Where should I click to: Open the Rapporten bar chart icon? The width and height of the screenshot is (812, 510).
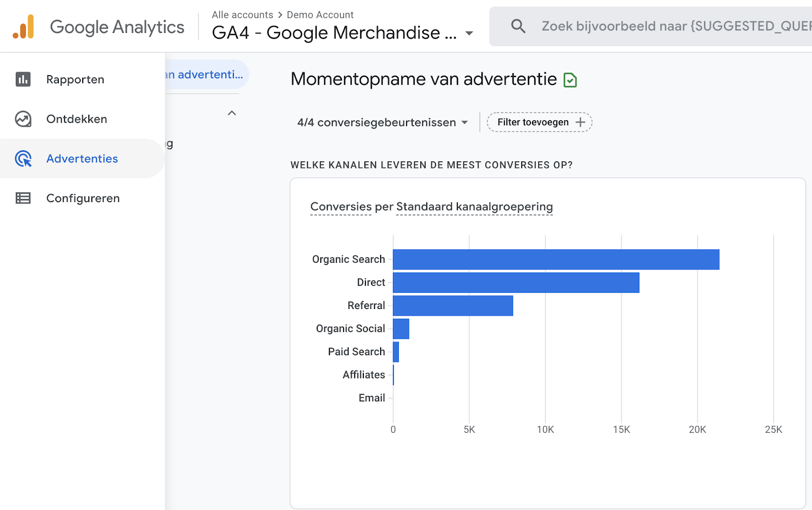coord(23,79)
